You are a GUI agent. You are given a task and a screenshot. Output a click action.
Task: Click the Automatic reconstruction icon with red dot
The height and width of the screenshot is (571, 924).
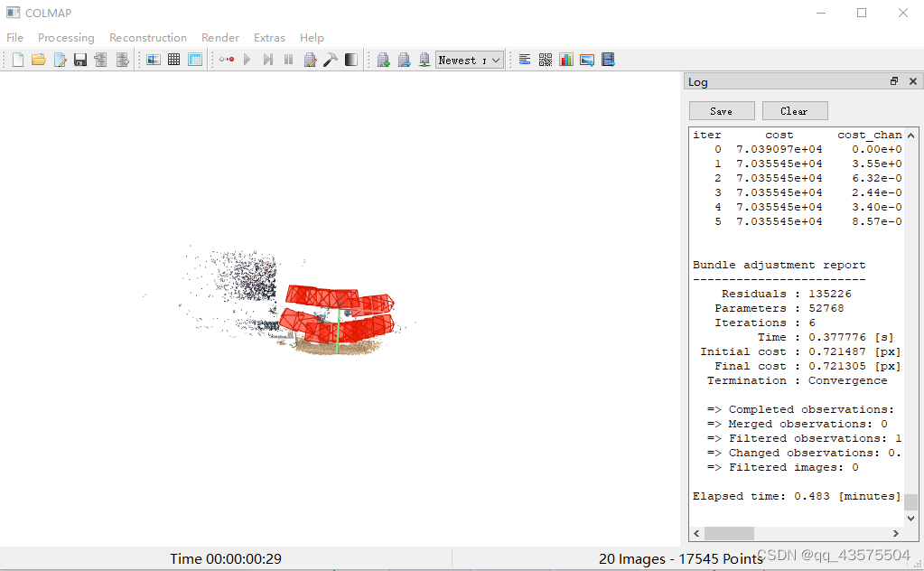pos(227,60)
